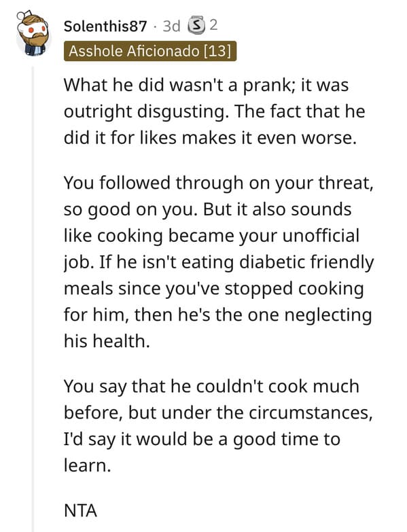The width and height of the screenshot is (407, 532).
Task: Click the award count "2"
Action: point(213,25)
